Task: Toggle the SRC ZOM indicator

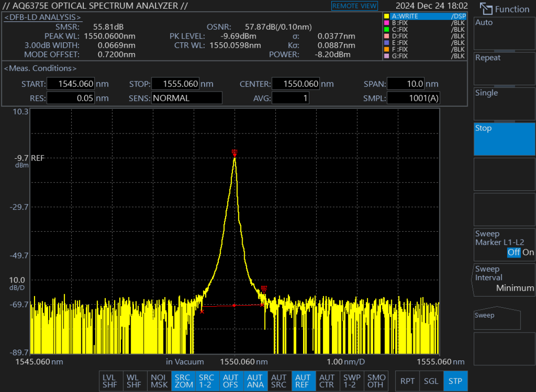Action: coord(183,381)
